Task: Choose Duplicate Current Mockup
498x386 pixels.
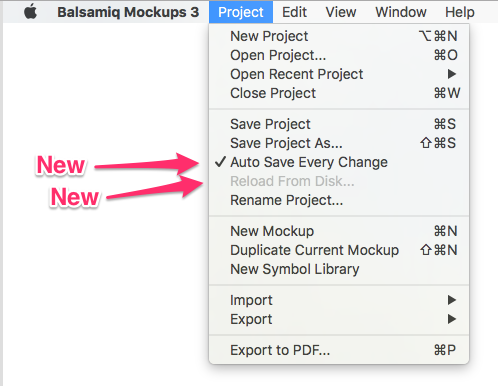Action: [x=339, y=250]
